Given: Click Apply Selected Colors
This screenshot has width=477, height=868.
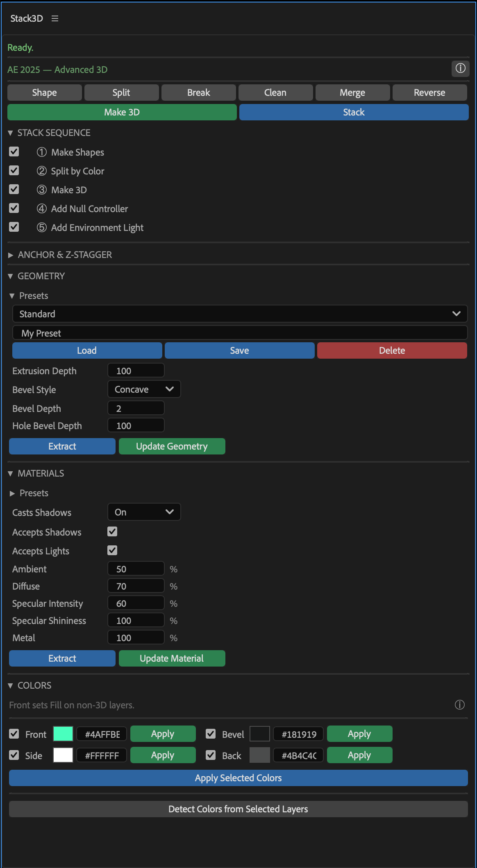Looking at the screenshot, I should [x=238, y=778].
